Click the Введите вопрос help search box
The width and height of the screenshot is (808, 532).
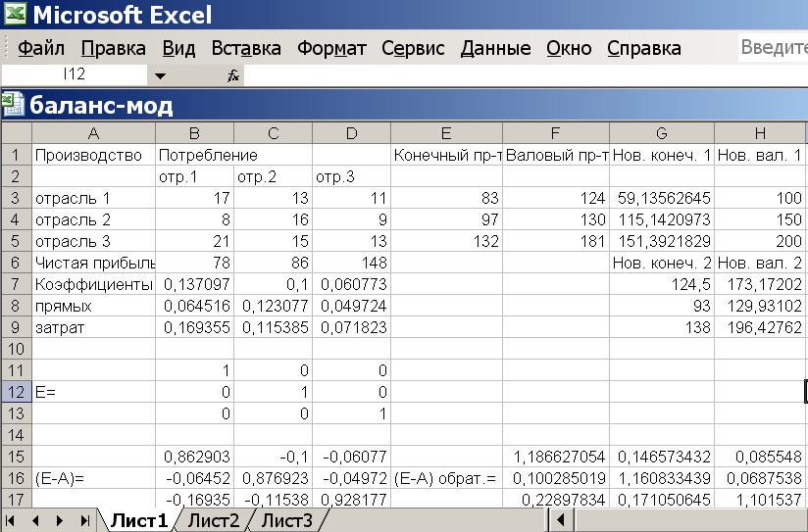point(773,47)
